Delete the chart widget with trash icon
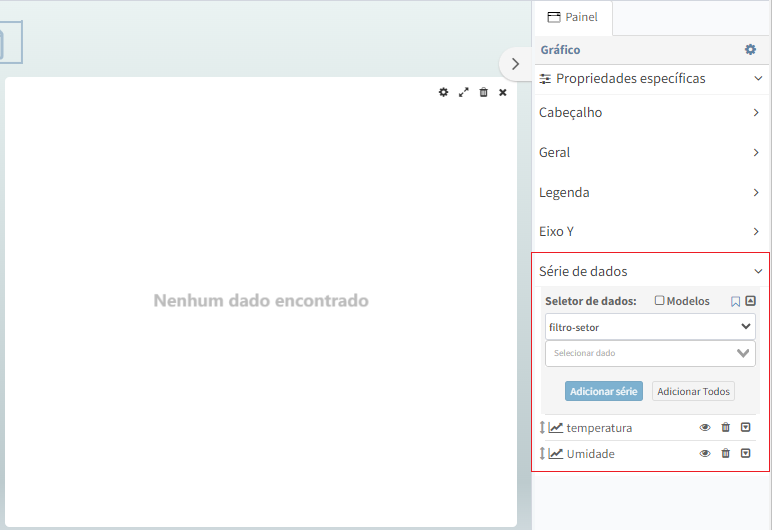Screen dimensions: 772x530 [483, 92]
